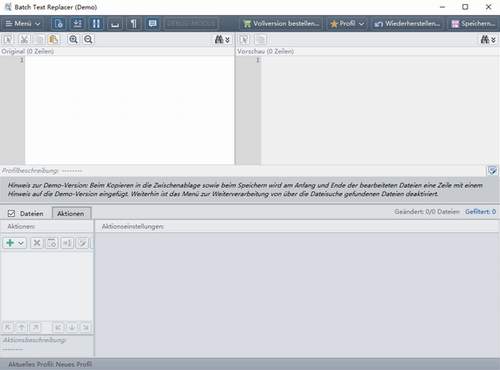Move action to bottom with down-right arrow

(86, 328)
